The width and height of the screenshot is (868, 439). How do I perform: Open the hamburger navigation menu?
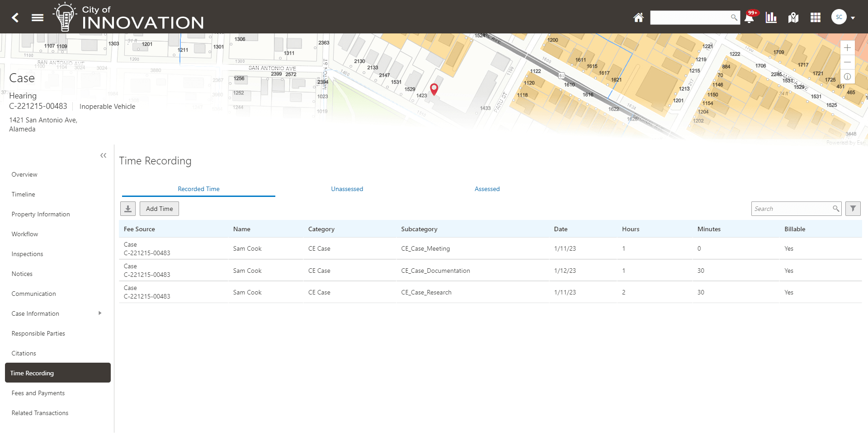click(37, 17)
